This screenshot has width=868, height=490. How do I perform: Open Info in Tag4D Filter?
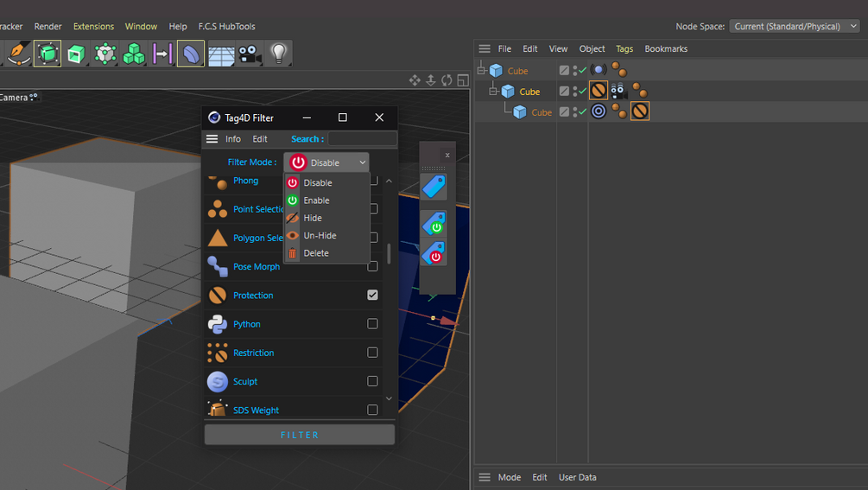(233, 139)
